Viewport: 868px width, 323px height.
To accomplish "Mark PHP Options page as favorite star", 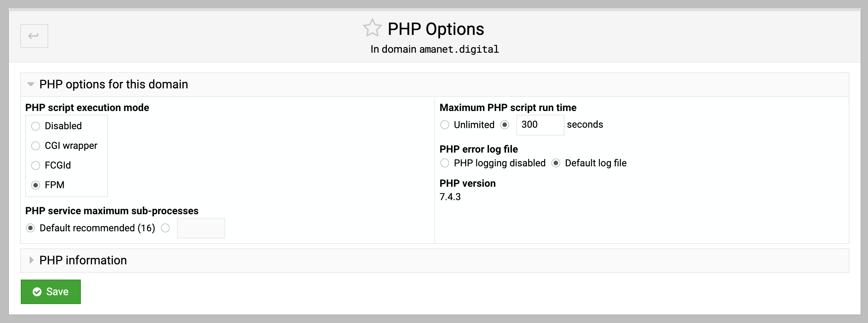I will pos(372,28).
